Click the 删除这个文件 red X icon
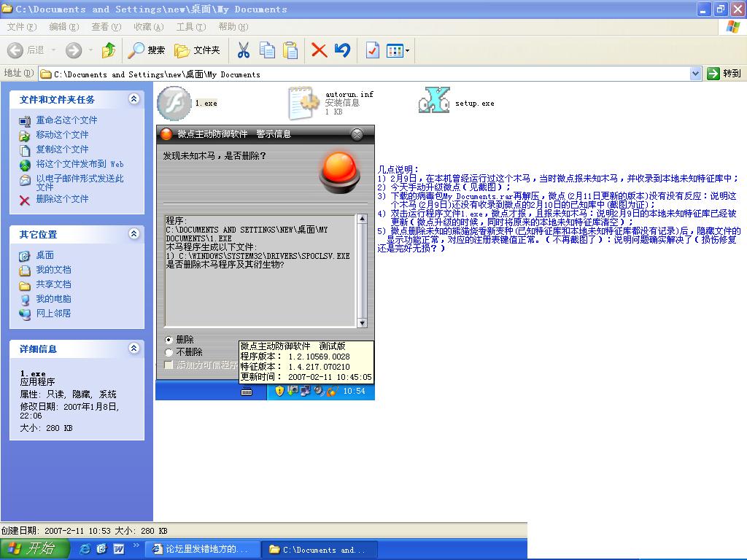The width and height of the screenshot is (747, 560). point(24,200)
